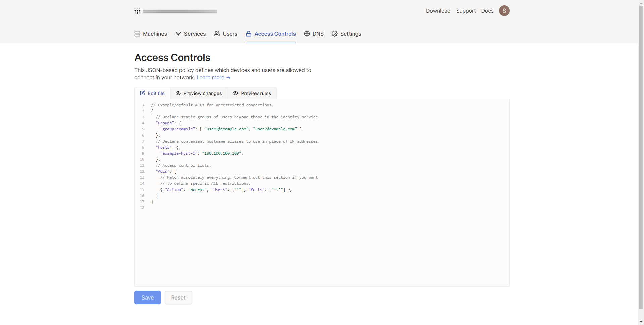Image resolution: width=644 pixels, height=325 pixels.
Task: Click the dotted grid logo icon
Action: [137, 11]
